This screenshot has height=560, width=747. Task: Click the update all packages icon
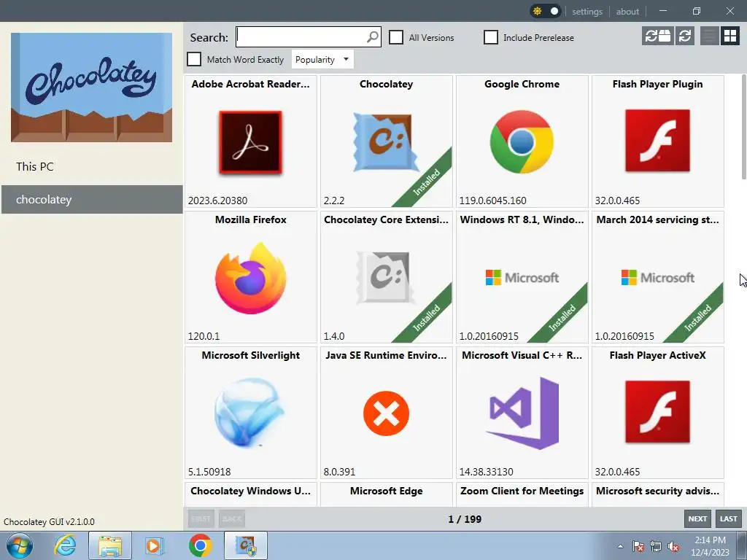(x=657, y=36)
